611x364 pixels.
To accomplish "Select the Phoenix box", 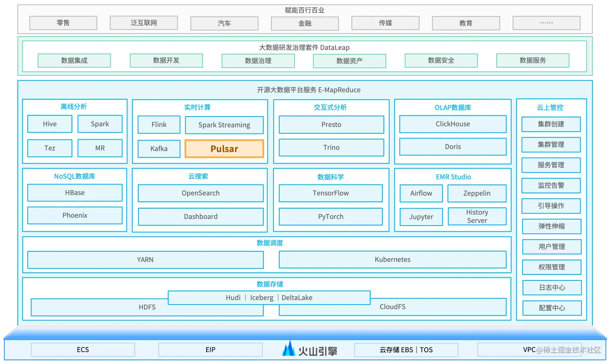I will click(75, 215).
